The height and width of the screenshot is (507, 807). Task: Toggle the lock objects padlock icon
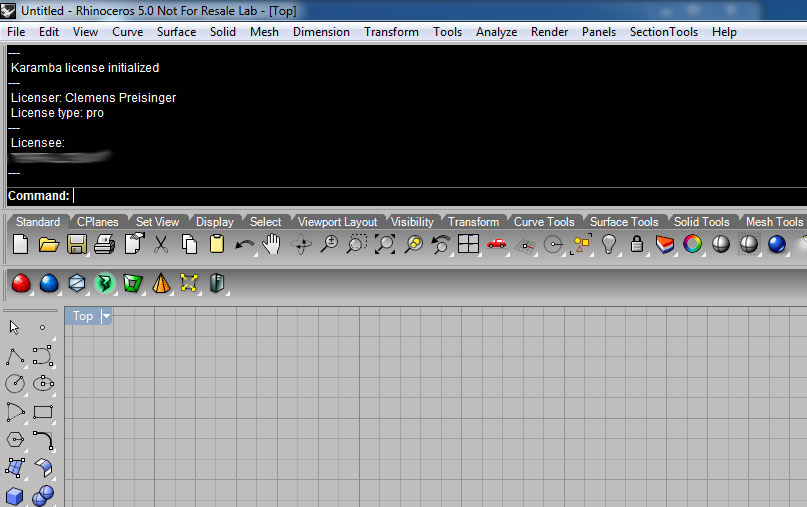636,244
